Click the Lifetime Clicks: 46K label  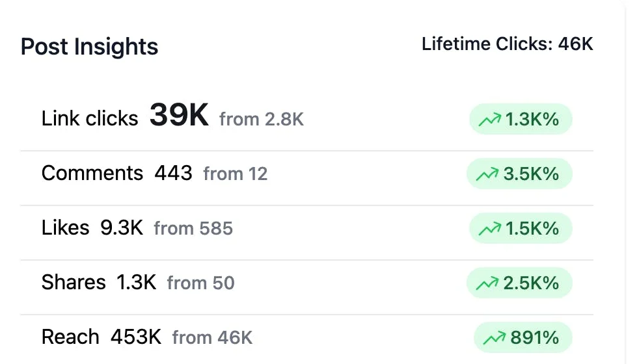click(x=508, y=44)
